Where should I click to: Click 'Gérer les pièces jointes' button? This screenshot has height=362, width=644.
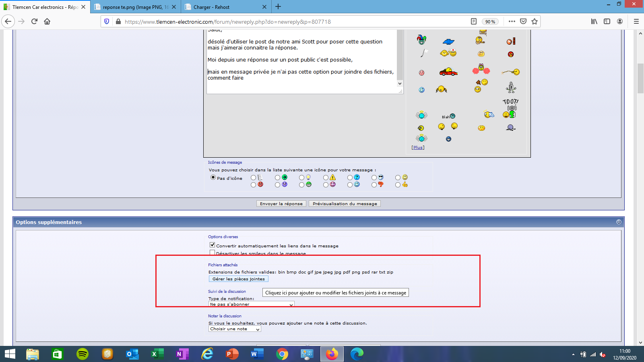pos(239,279)
